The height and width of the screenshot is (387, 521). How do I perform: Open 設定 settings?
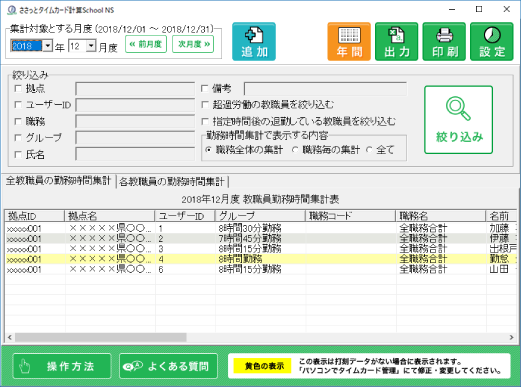[492, 42]
